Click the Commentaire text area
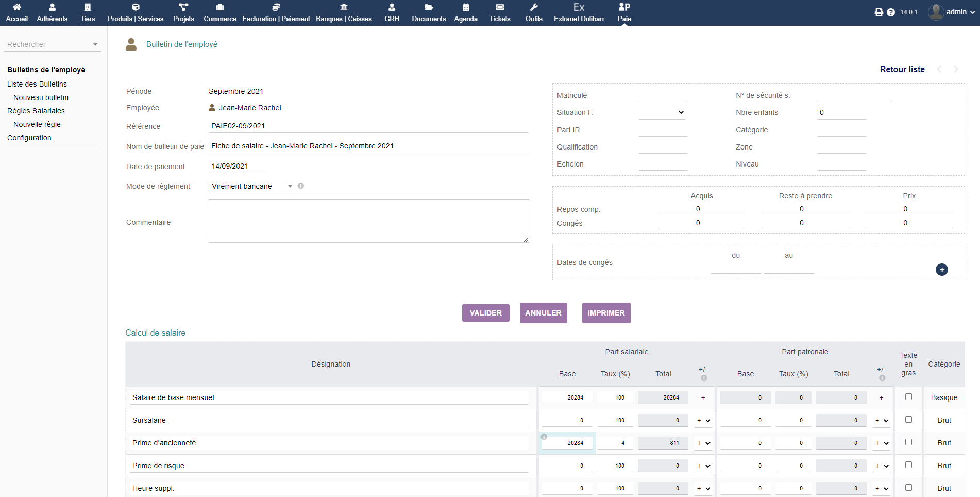The image size is (980, 497). 368,221
